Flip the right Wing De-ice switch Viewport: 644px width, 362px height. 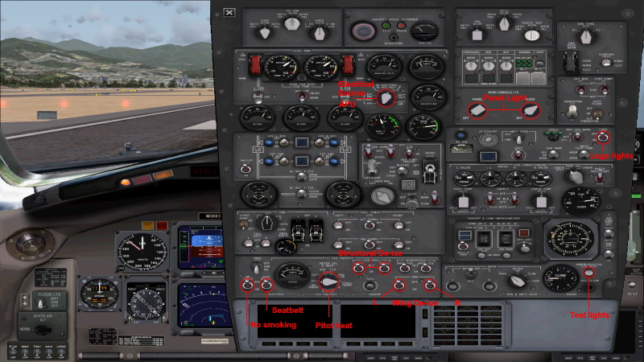coord(430,285)
